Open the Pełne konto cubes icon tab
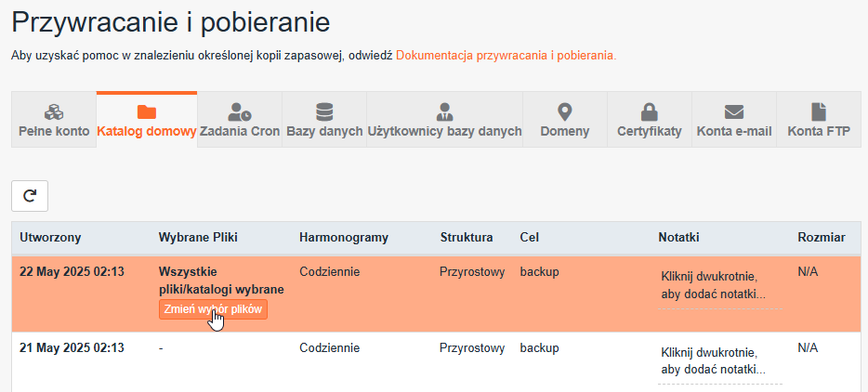The image size is (868, 392). (x=54, y=112)
